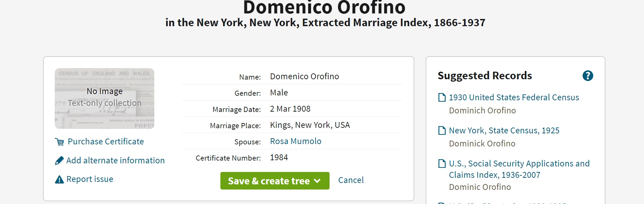Click the Domenico Orofino page title
Image resolution: width=644 pixels, height=204 pixels.
324,8
